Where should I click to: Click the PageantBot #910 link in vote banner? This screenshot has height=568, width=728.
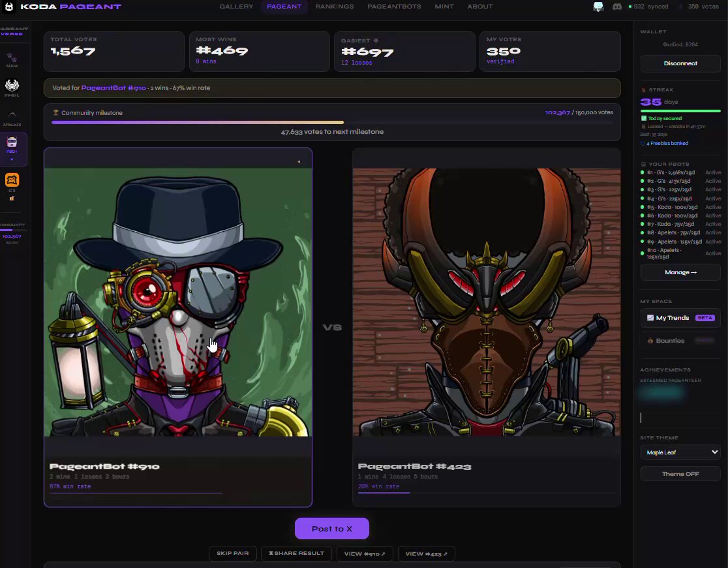114,88
